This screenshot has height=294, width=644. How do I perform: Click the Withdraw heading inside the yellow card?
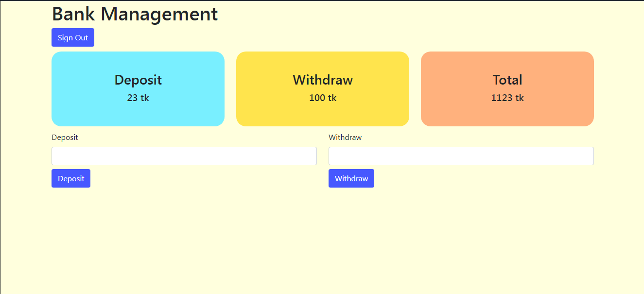322,80
